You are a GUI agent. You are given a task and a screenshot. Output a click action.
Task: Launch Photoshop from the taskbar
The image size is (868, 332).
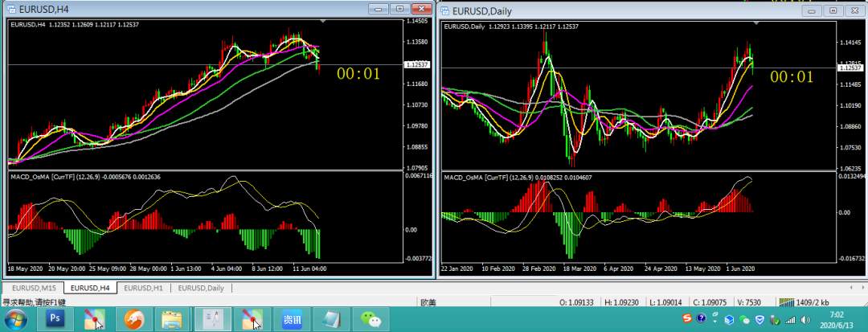click(55, 319)
